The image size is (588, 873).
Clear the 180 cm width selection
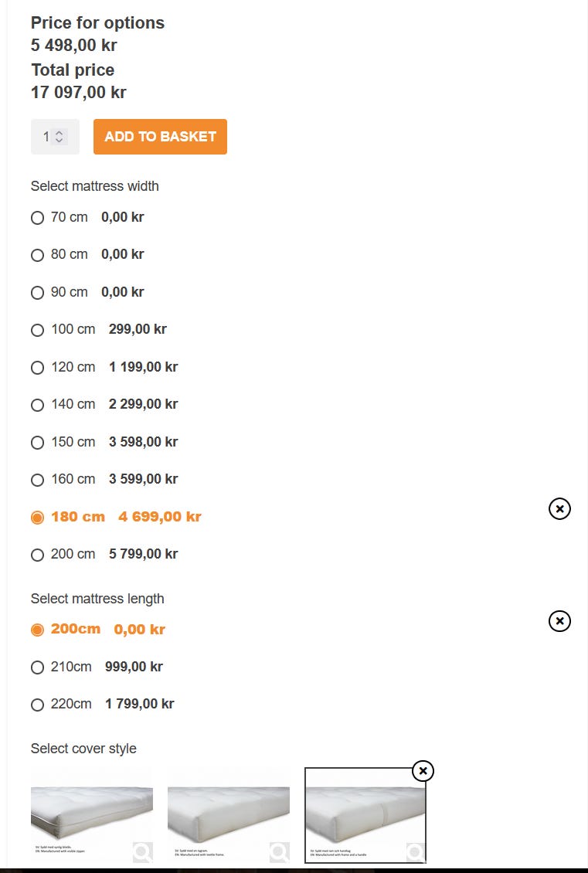coord(559,508)
